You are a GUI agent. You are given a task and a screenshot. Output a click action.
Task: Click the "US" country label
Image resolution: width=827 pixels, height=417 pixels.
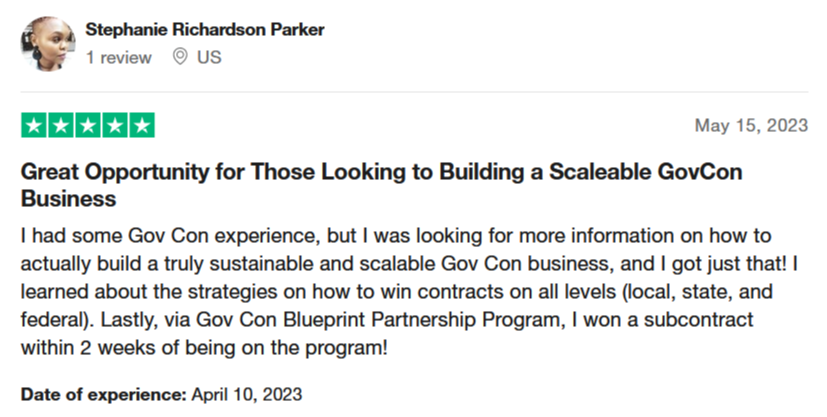[209, 57]
